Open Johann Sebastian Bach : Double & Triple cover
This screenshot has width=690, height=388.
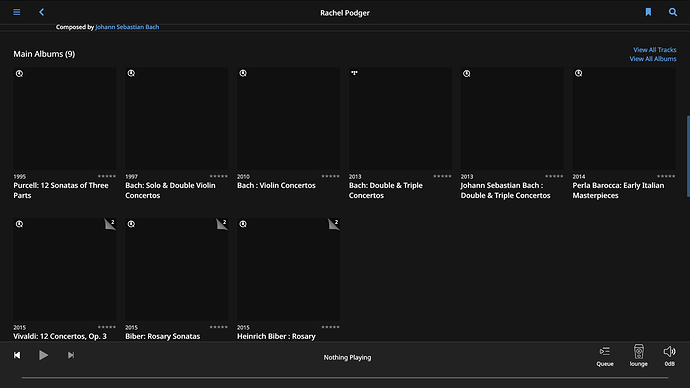click(512, 118)
